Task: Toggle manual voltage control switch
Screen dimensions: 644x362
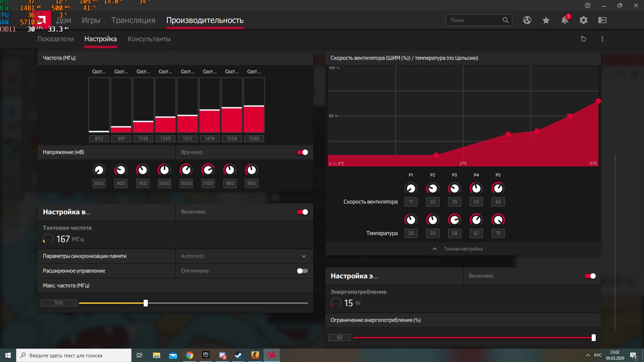Action: click(x=302, y=152)
